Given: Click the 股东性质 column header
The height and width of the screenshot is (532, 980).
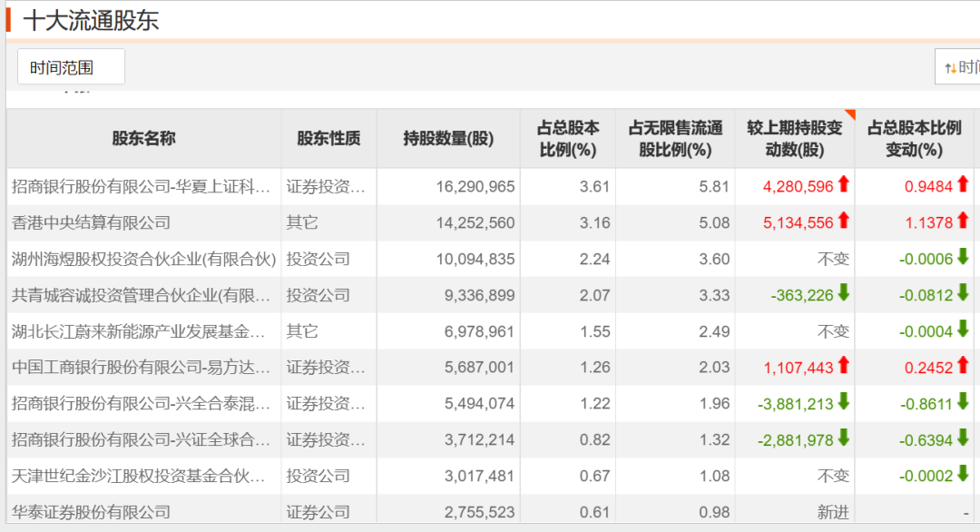Looking at the screenshot, I should [x=328, y=139].
